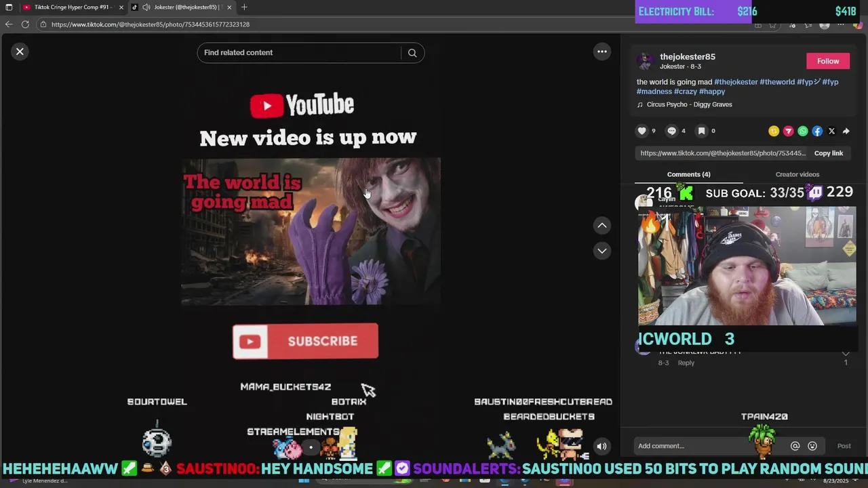Close the TikTok photo viewer with X

point(20,51)
